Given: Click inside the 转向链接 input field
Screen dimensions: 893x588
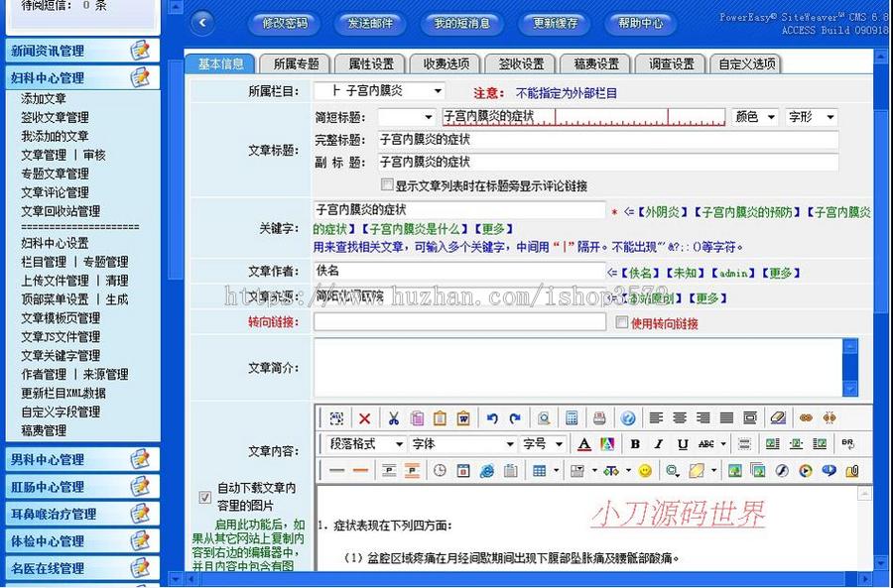Looking at the screenshot, I should 461,322.
